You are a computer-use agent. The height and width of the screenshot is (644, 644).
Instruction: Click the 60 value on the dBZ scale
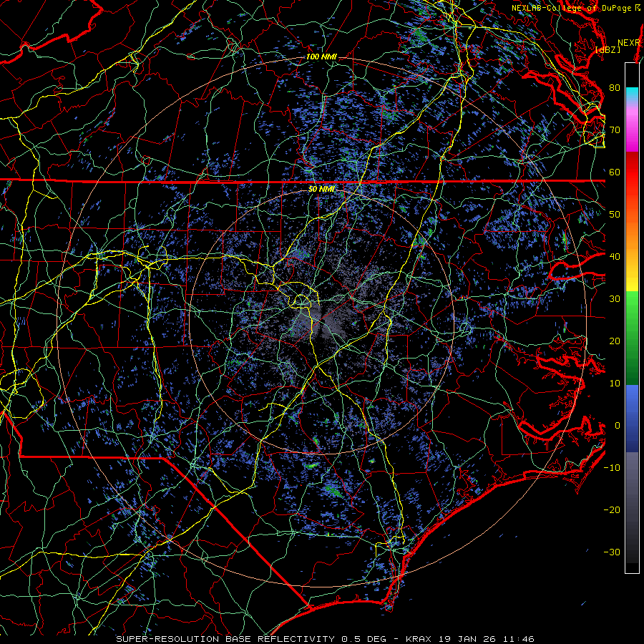(615, 172)
